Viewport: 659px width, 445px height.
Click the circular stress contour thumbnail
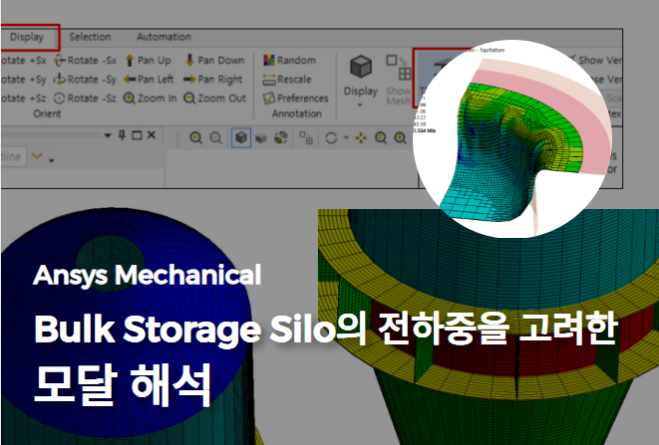tap(512, 139)
